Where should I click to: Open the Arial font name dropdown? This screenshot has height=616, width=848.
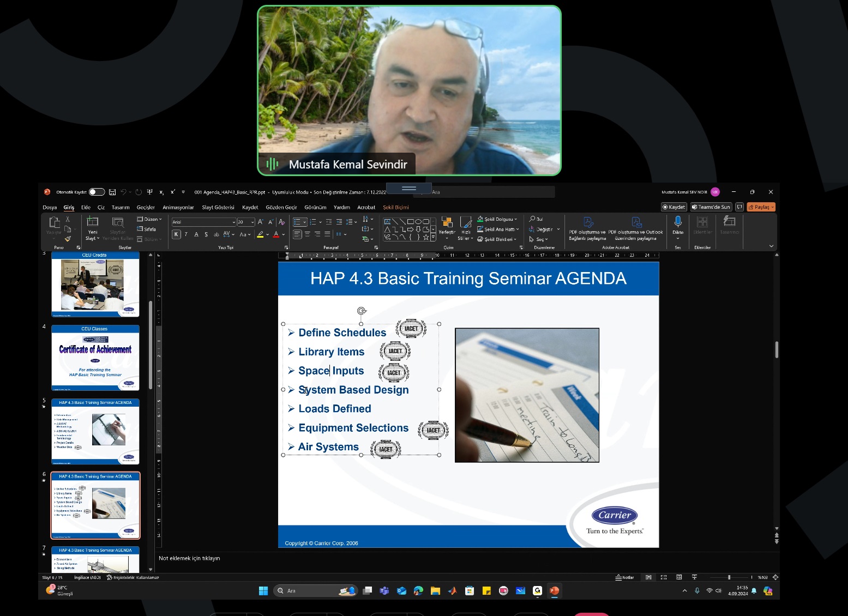[x=234, y=222]
